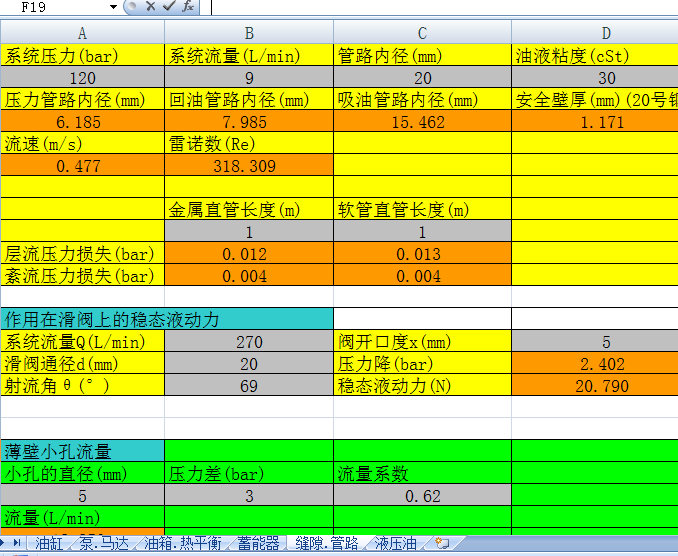Click the 吸油管路内径 result 15.462

click(x=422, y=121)
